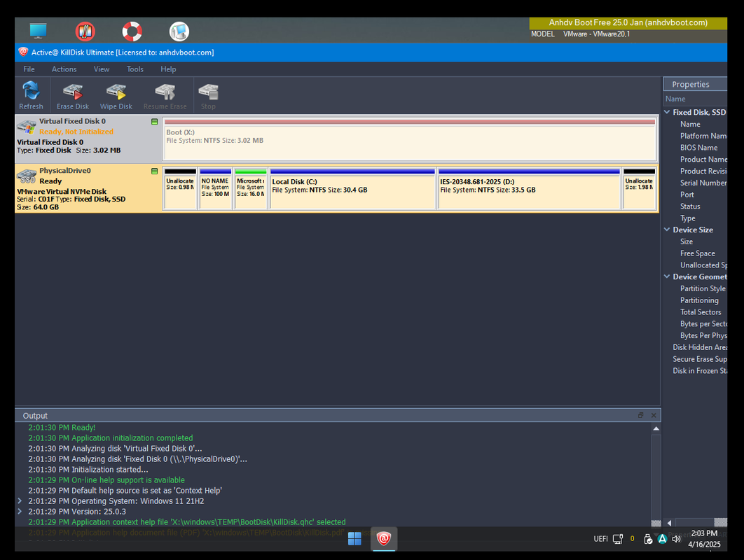Select the Total Sectors property row
The height and width of the screenshot is (560, 744).
pyautogui.click(x=695, y=312)
